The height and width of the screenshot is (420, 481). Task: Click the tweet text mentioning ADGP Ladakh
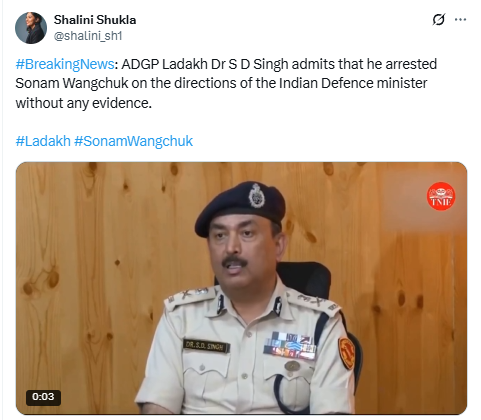point(226,83)
